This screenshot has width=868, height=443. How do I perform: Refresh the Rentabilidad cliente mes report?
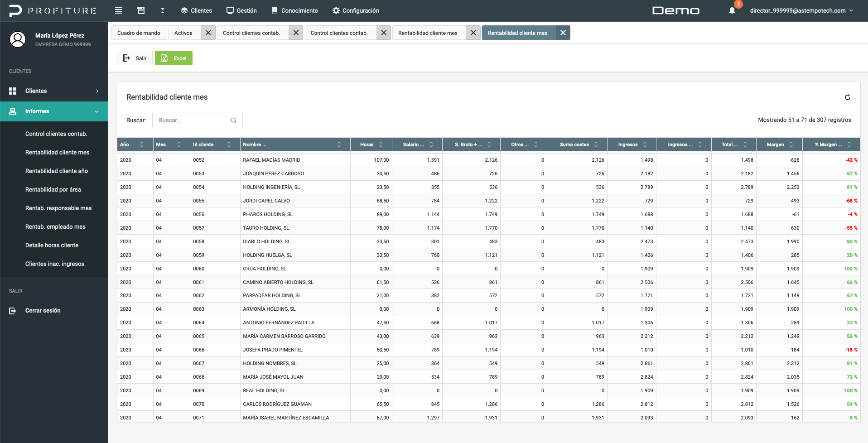848,97
